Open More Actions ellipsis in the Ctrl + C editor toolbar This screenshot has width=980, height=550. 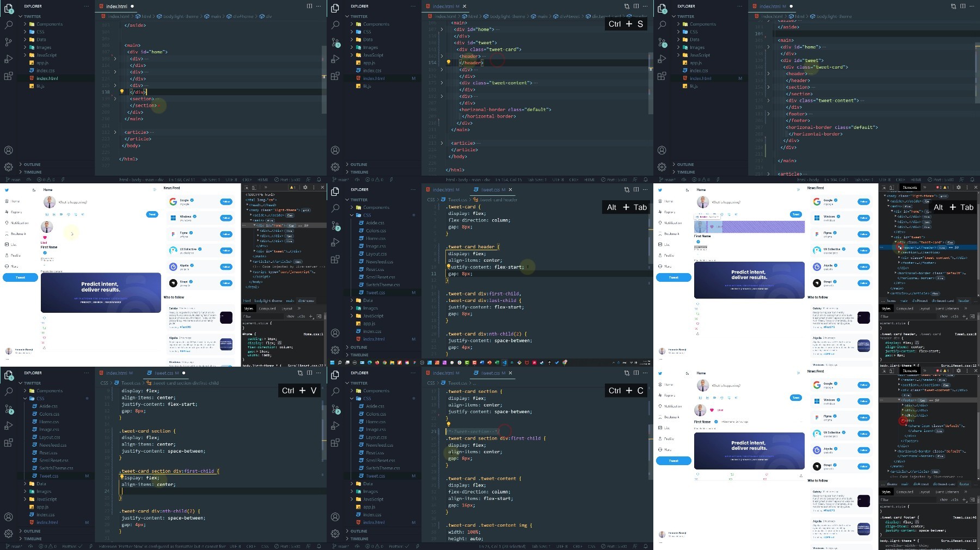point(645,373)
